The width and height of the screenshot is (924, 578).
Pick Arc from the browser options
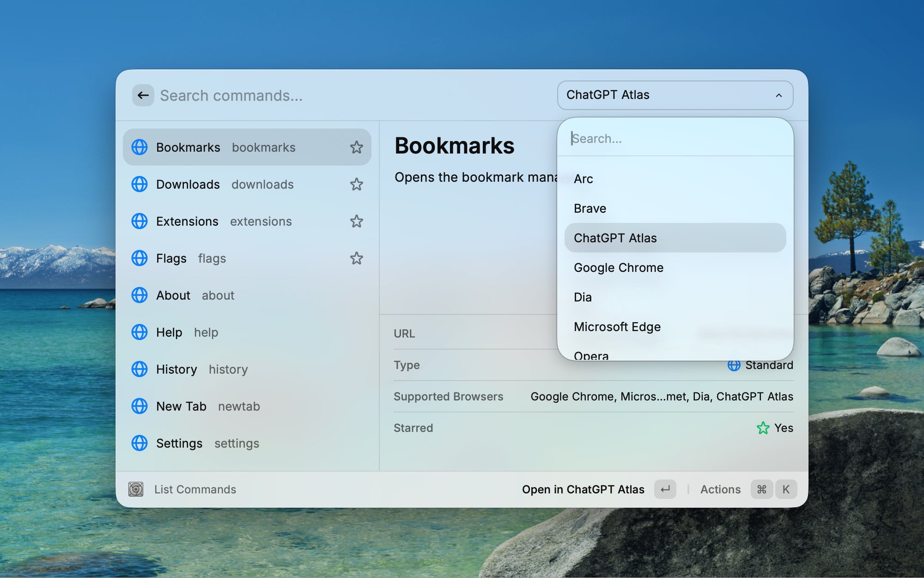click(x=583, y=179)
